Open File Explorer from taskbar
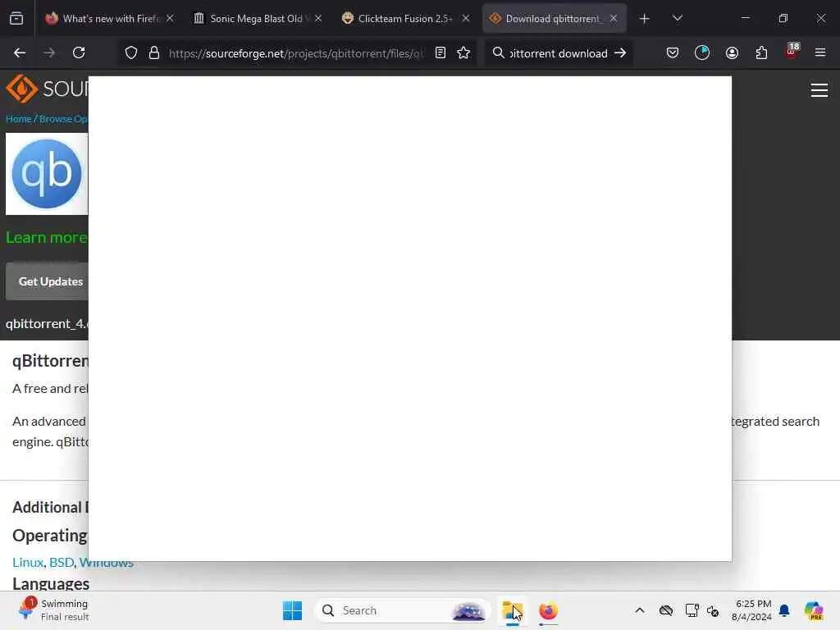The width and height of the screenshot is (840, 630). [x=513, y=610]
